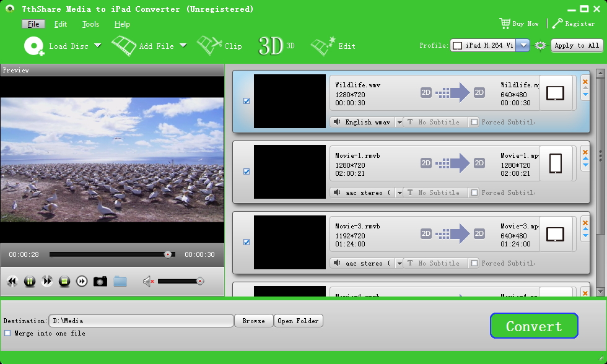Click the volume slider handle

pyautogui.click(x=199, y=281)
